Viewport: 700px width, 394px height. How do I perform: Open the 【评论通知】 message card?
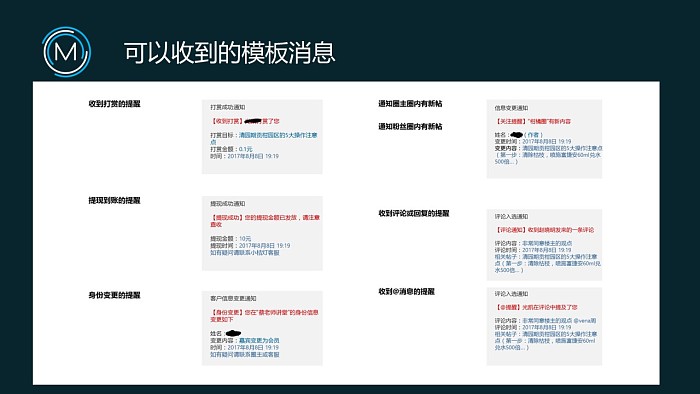(544, 245)
